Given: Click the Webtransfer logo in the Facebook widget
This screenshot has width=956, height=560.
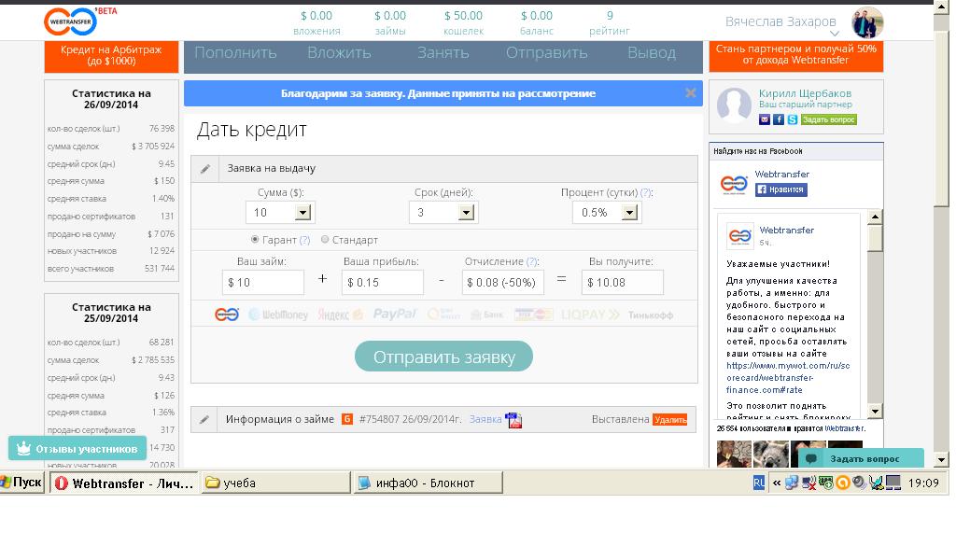Looking at the screenshot, I should pyautogui.click(x=734, y=184).
